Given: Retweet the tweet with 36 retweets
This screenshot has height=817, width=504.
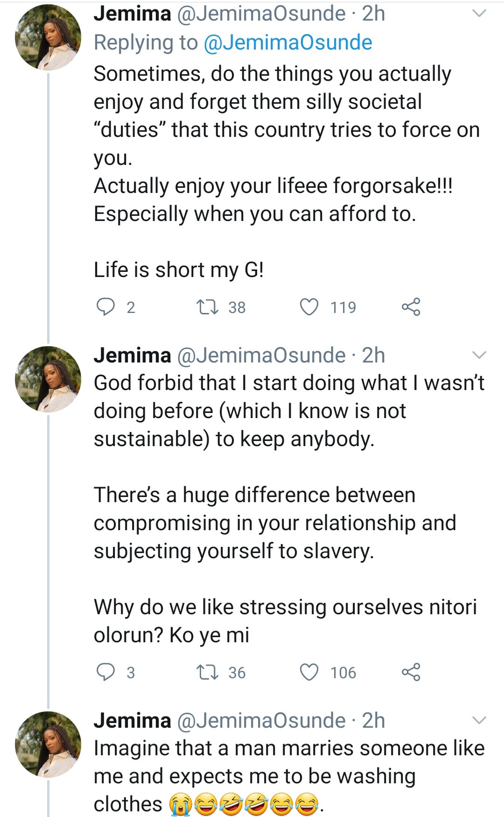Looking at the screenshot, I should 206,672.
